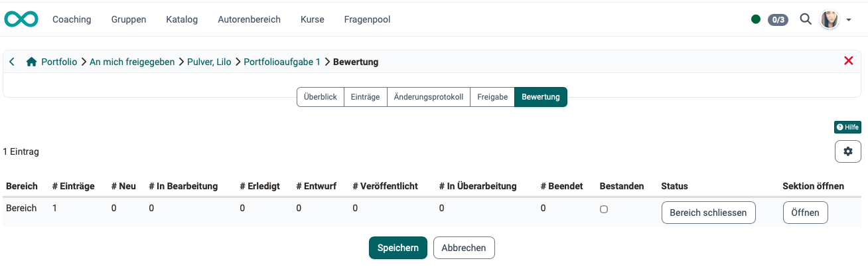This screenshot has height=271, width=868.
Task: Click the bold 'Bewertung' breadcrumb text
Action: coord(356,62)
